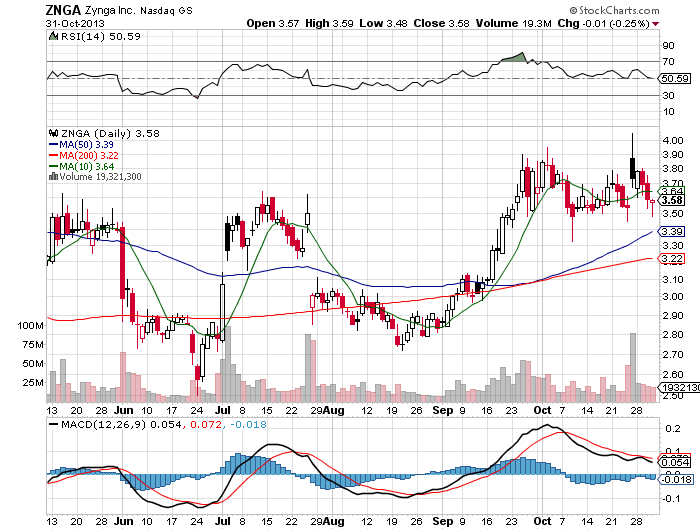Viewport: 700px width, 530px height.
Task: Click the candlestick icon beside ZNGA (Daily)
Action: click(x=54, y=133)
